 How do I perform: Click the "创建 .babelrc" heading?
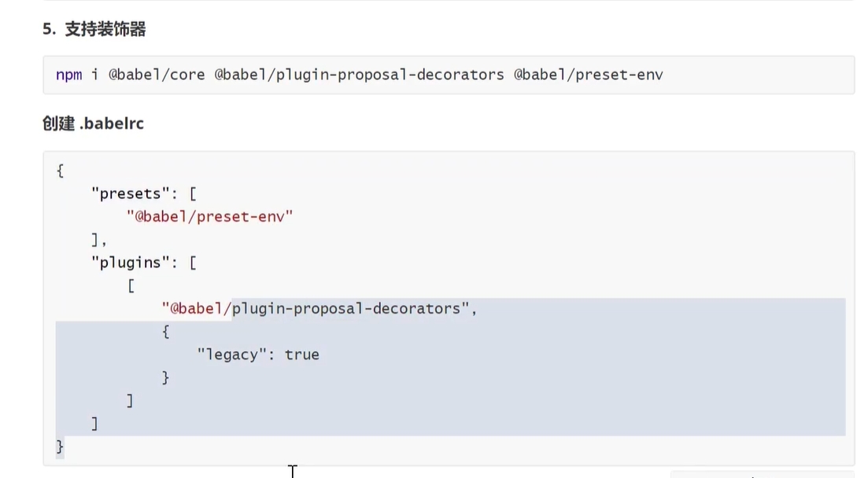point(93,123)
